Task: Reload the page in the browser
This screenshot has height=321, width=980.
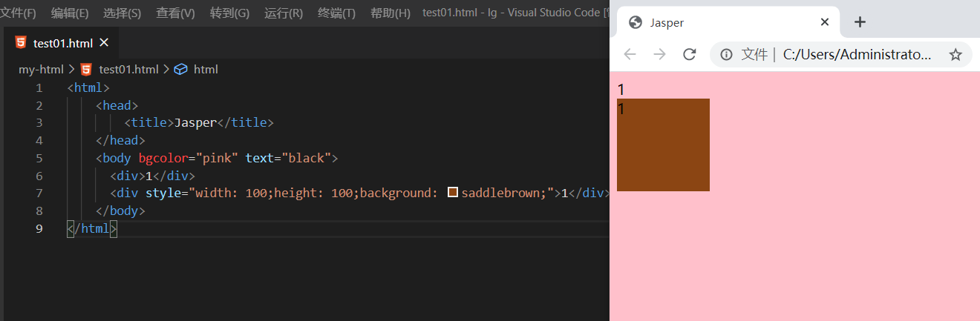Action: (x=689, y=54)
